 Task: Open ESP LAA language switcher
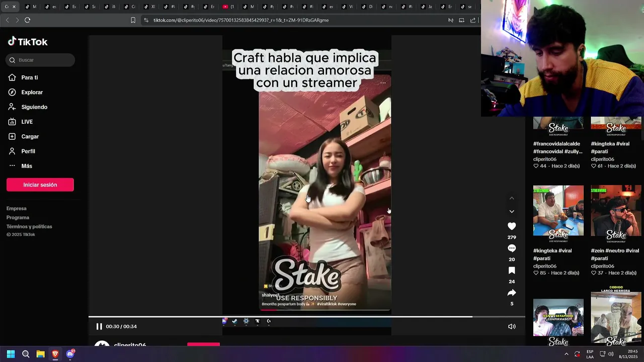pyautogui.click(x=590, y=354)
